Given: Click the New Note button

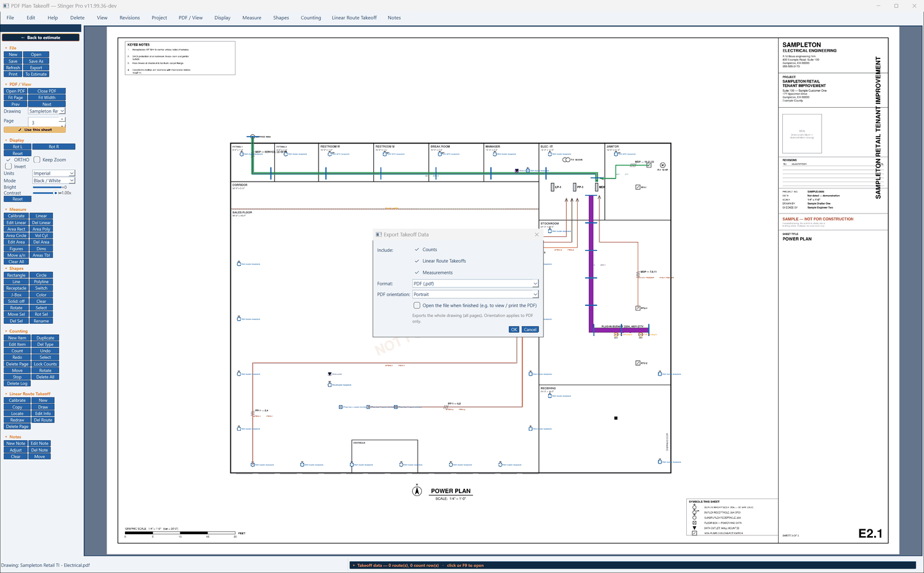Looking at the screenshot, I should [x=16, y=443].
